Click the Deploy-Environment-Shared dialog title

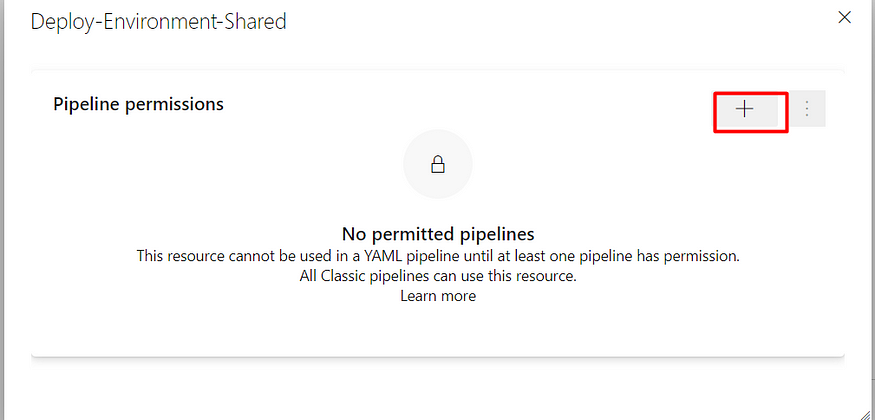(x=158, y=22)
